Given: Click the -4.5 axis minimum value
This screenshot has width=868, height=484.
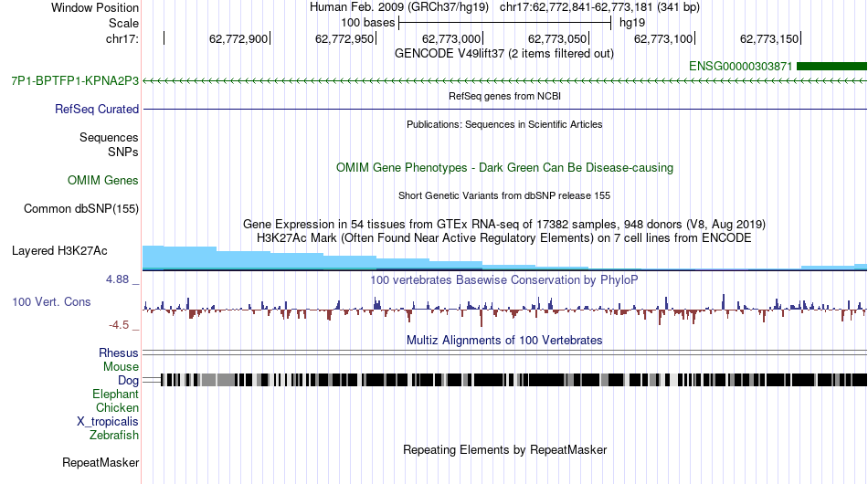Looking at the screenshot, I should click(x=119, y=325).
